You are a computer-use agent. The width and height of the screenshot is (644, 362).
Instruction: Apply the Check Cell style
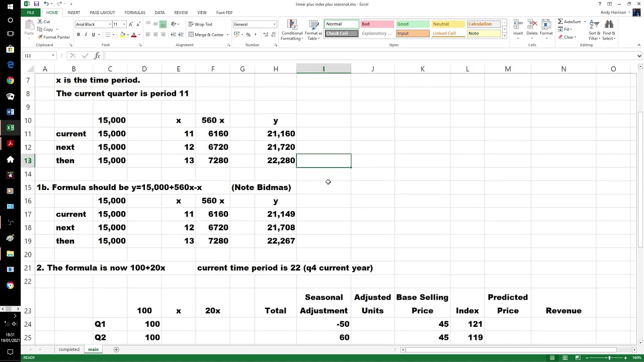(x=341, y=34)
